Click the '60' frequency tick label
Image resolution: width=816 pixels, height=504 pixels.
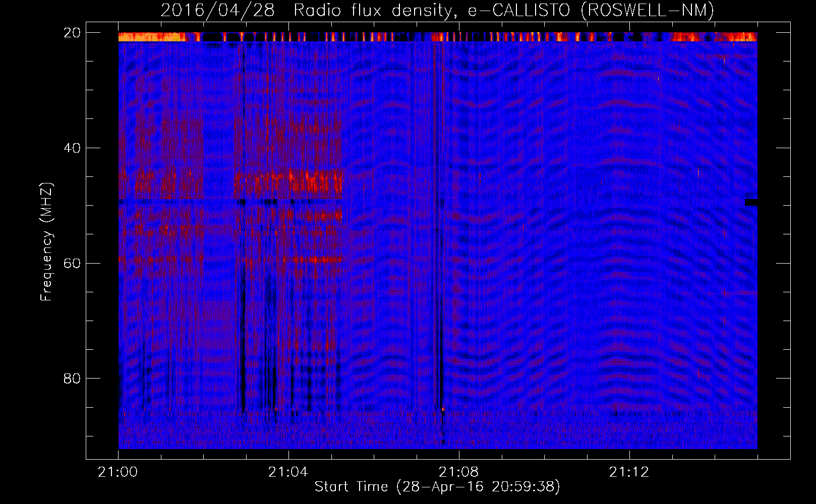pyautogui.click(x=72, y=264)
